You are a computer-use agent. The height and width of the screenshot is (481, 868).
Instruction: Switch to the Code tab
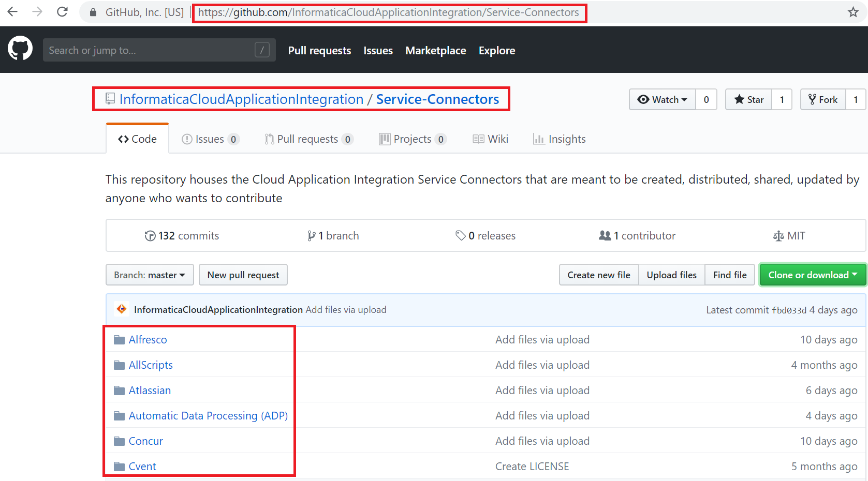click(x=138, y=139)
